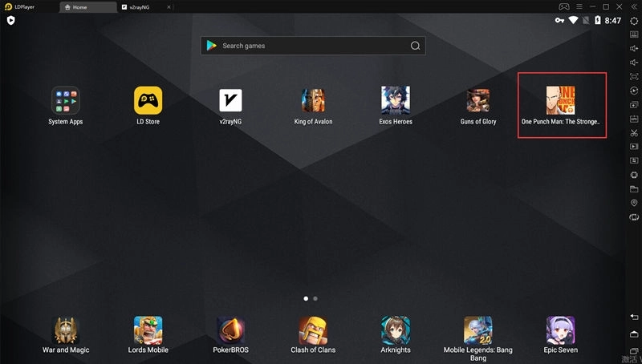The height and width of the screenshot is (364, 642).
Task: Click the VPN key status icon
Action: click(x=559, y=21)
